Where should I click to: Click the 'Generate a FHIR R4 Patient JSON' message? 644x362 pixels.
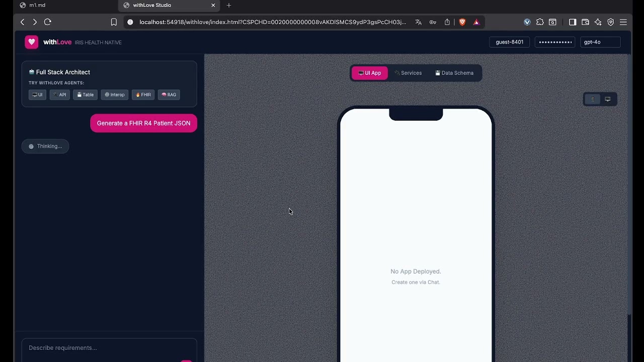(x=143, y=123)
